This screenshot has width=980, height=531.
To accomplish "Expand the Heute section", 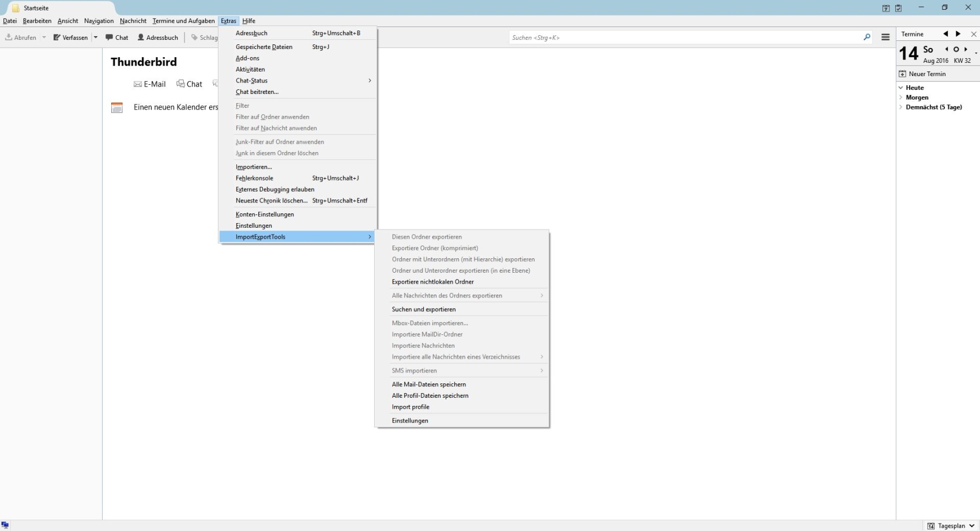I will point(901,88).
